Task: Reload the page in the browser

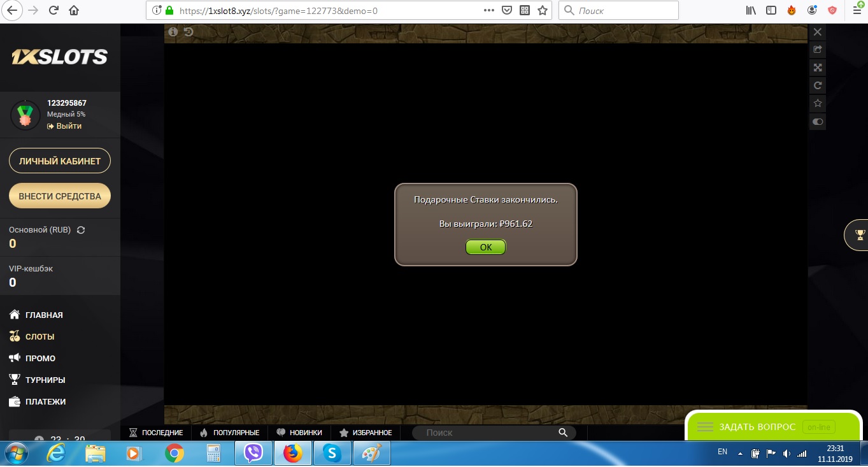Action: pos(54,10)
